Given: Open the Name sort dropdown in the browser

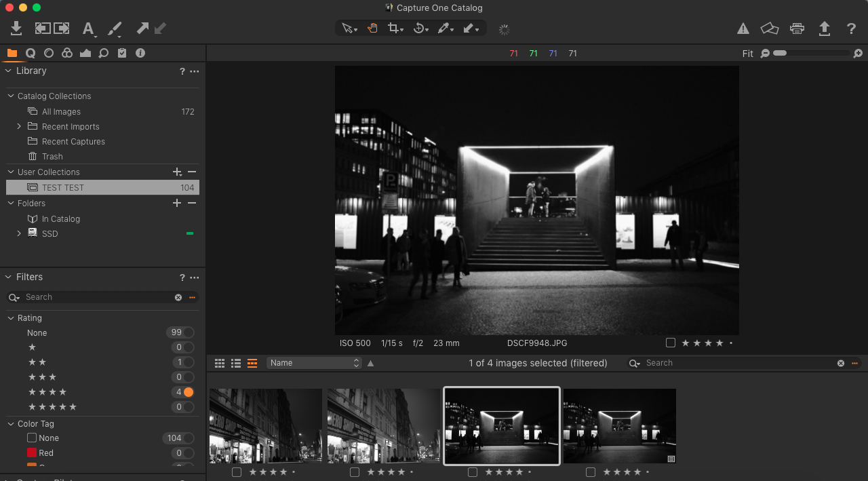Looking at the screenshot, I should point(313,363).
